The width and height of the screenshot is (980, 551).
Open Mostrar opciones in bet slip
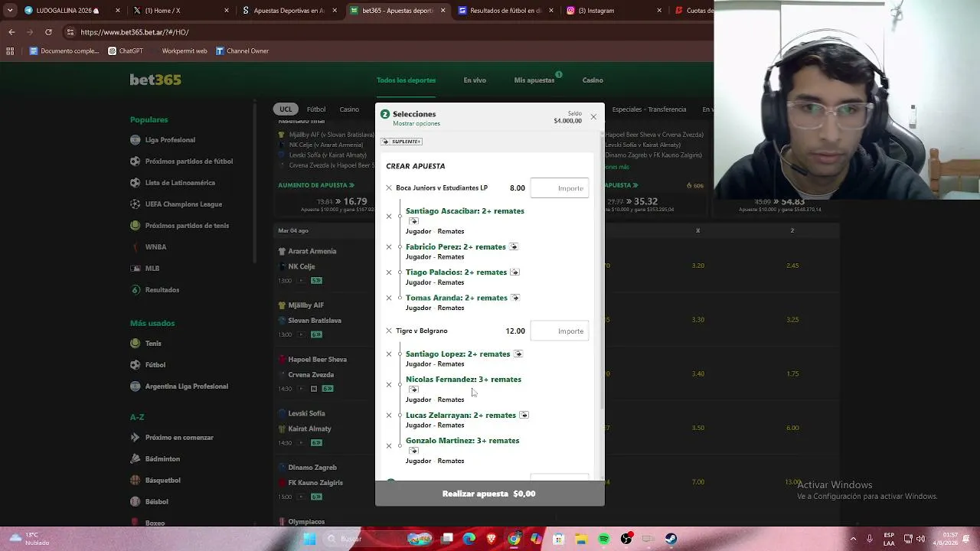416,123
